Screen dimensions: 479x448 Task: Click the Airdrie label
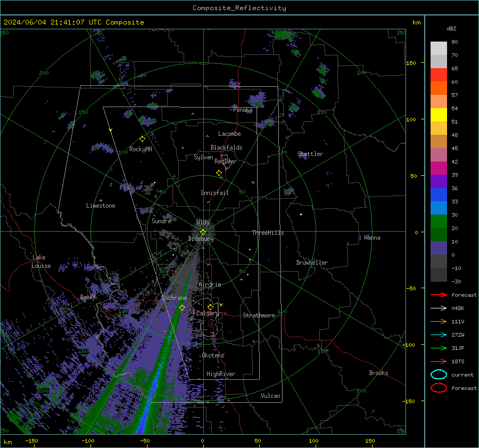tap(210, 284)
